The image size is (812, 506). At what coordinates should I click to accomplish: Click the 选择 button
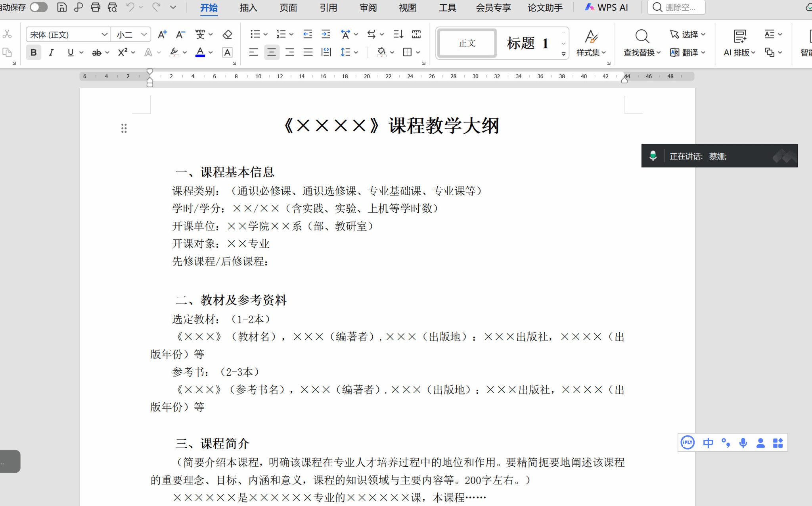[x=688, y=35]
